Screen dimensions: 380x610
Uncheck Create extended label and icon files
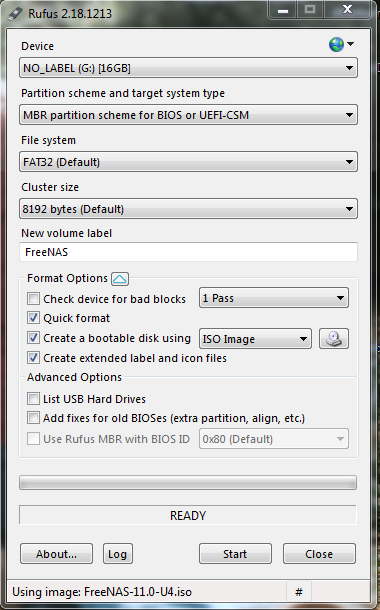33,358
